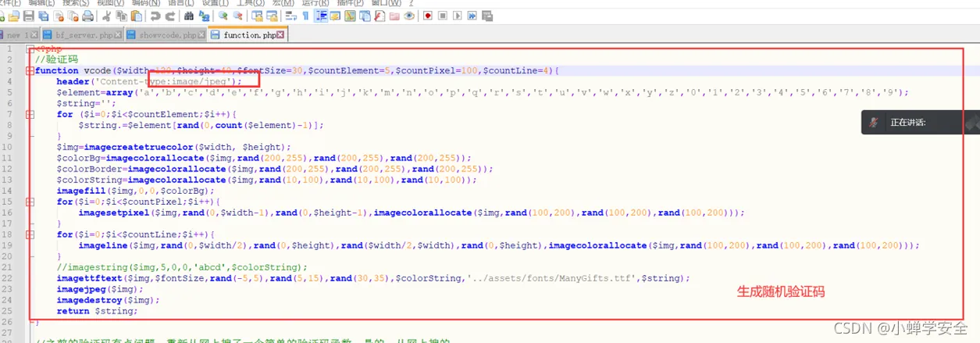Screen dimensions: 980x343
Task: Paste from clipboard via toolbar icon
Action: tap(136, 16)
